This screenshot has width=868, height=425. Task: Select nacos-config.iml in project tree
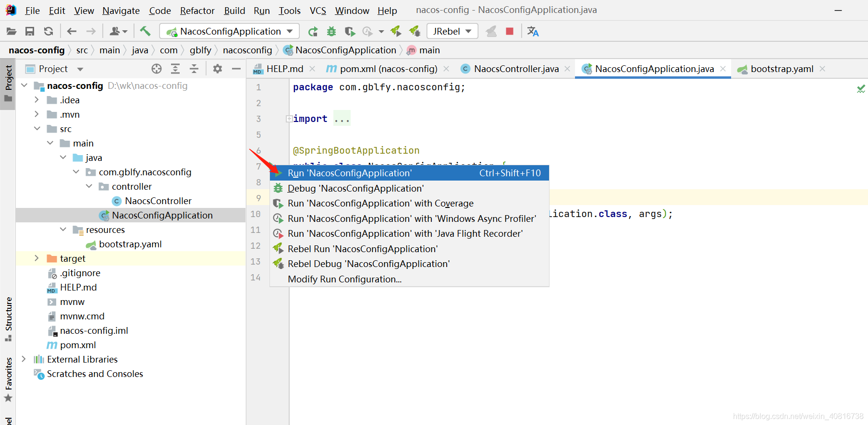94,330
